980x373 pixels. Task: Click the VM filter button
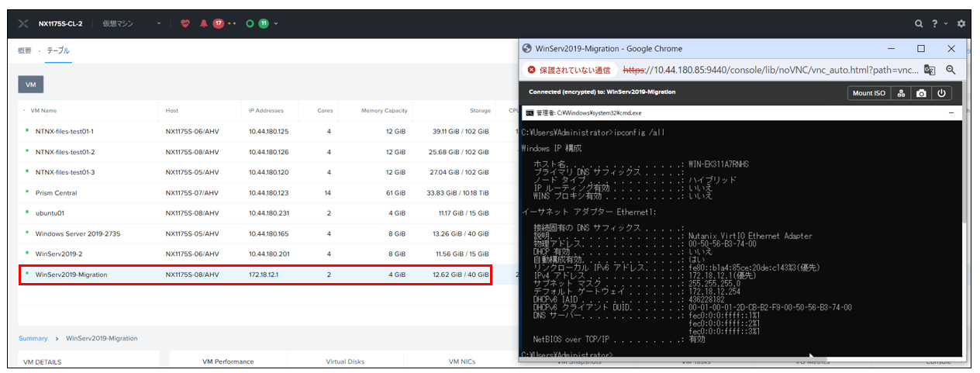[x=31, y=84]
